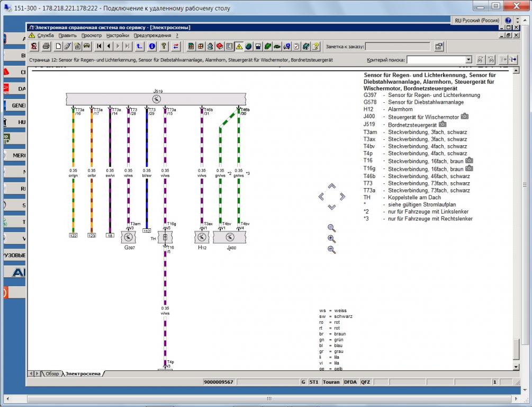Click diagram vertical scrollbar down arrow
Viewport: 532px width, 407px height.
[x=516, y=367]
